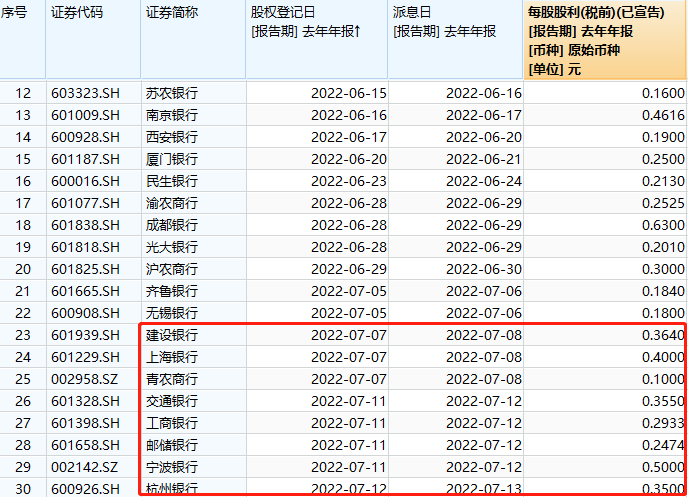Click dividend value 0.4000
The height and width of the screenshot is (497, 688).
tap(663, 357)
